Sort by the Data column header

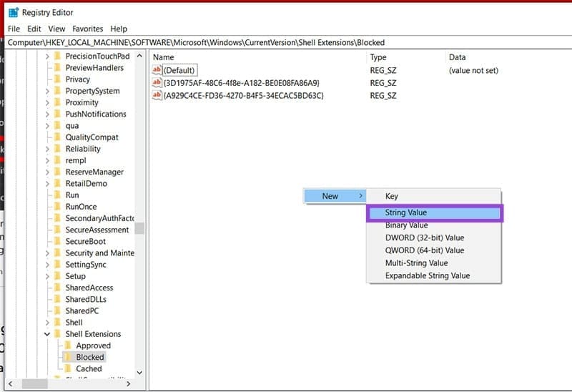click(457, 57)
